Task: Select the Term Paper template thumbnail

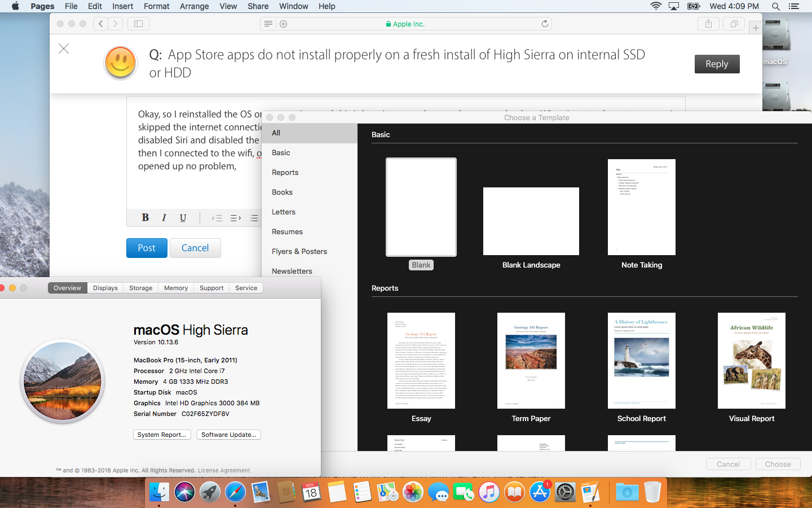Action: (x=531, y=361)
